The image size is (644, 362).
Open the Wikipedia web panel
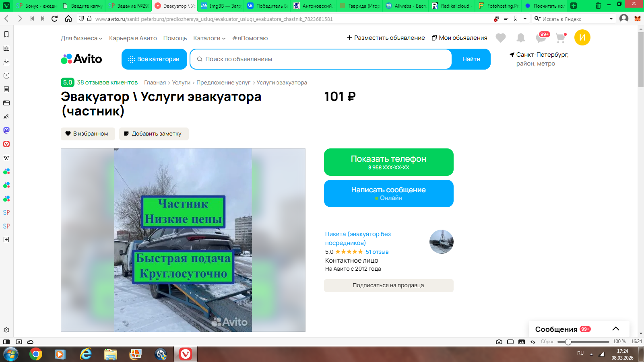coord(6,158)
